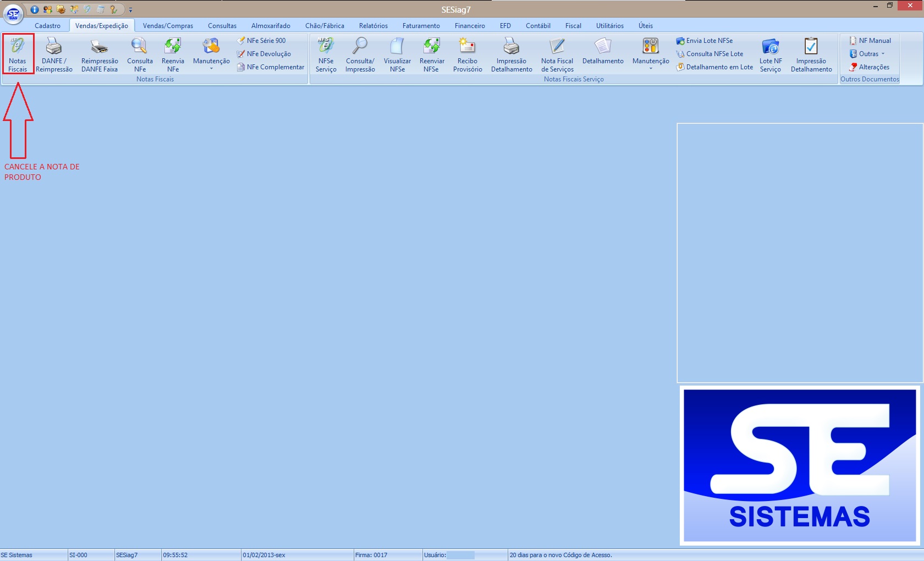Click Envia Lote NFSe
The image size is (924, 561).
(709, 41)
